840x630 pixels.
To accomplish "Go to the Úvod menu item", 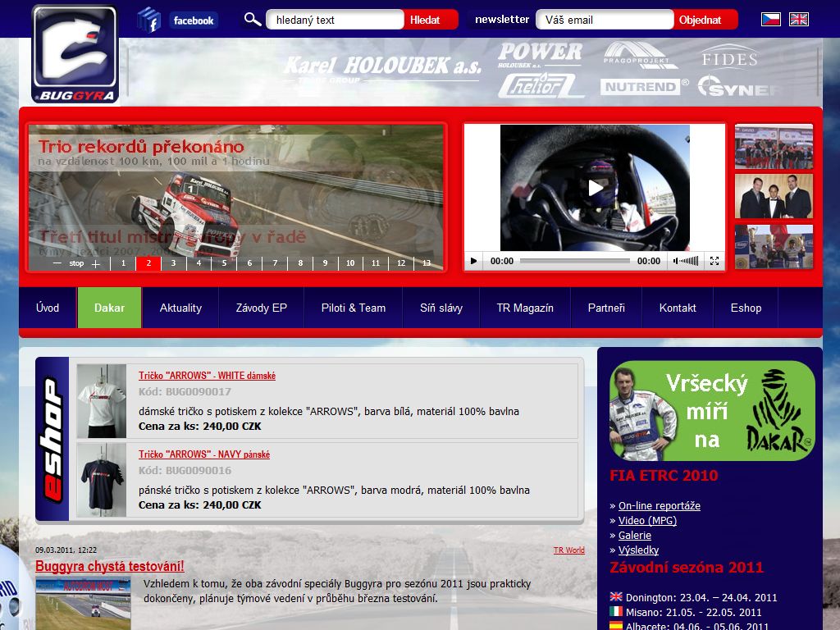I will point(47,308).
